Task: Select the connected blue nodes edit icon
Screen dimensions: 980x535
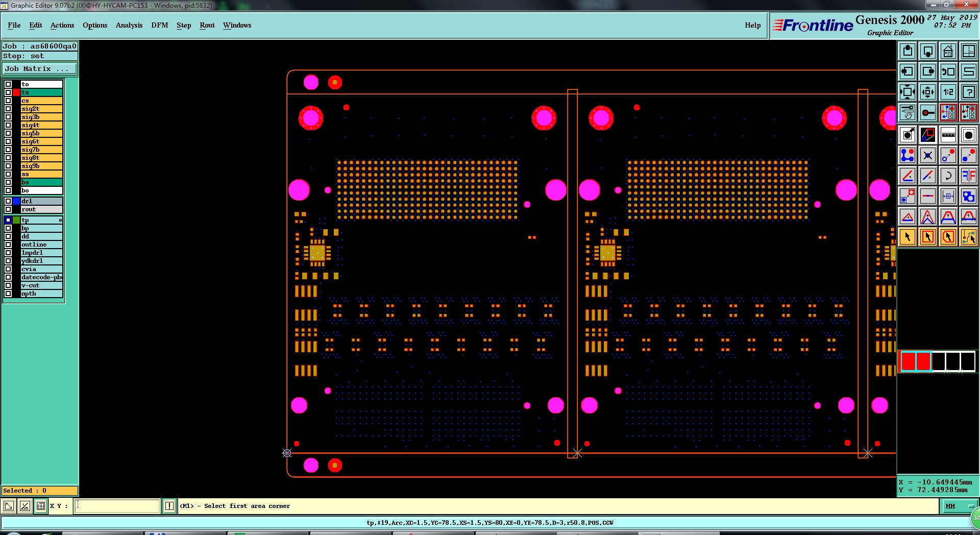Action: pos(908,155)
